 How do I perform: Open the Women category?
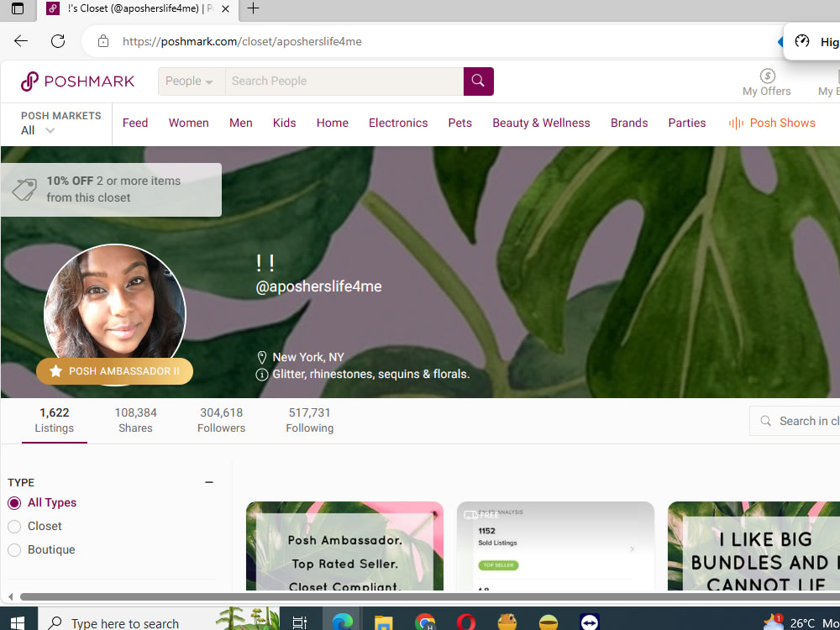click(x=188, y=123)
